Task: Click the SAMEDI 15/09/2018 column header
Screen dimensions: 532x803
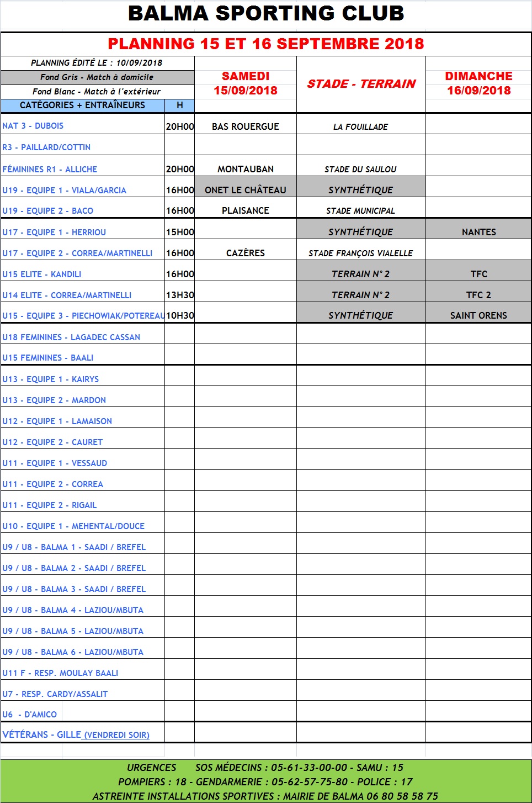Action: coord(246,83)
